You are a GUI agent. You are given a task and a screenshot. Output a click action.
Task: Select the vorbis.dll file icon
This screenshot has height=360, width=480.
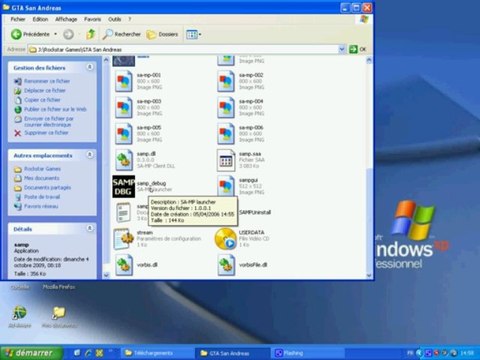pos(124,265)
